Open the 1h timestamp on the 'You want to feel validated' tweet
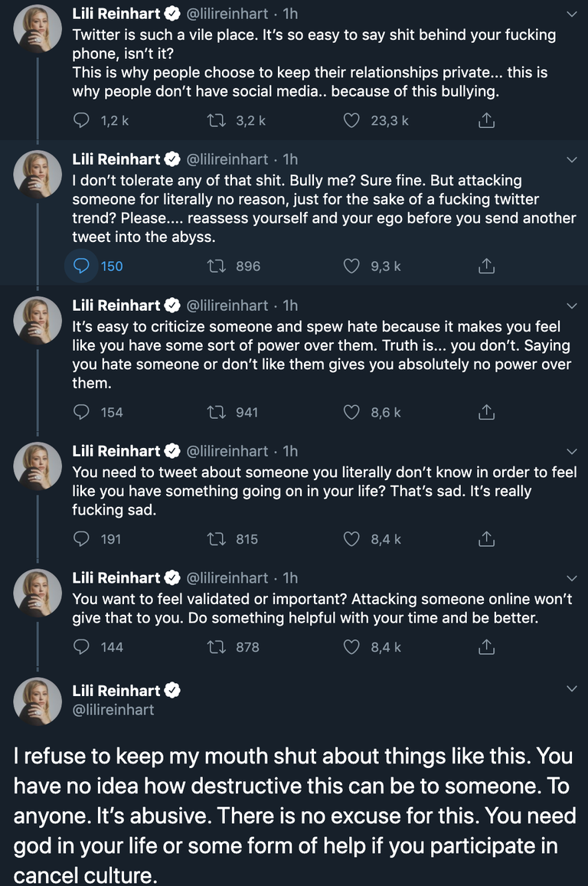This screenshot has width=588, height=886. pyautogui.click(x=290, y=577)
